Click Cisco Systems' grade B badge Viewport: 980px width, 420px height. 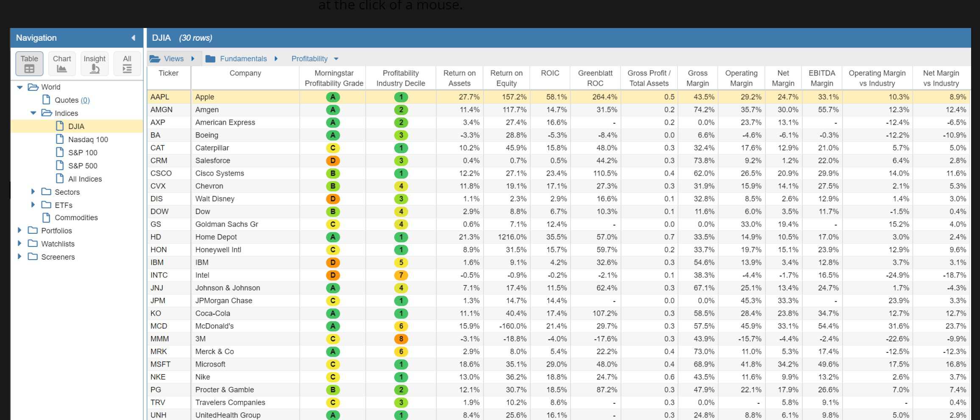point(333,174)
